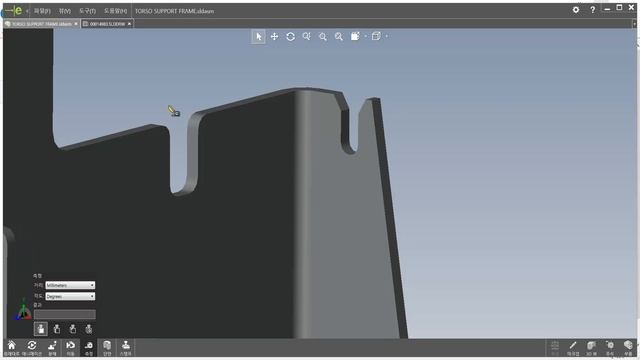The width and height of the screenshot is (640, 360).
Task: Open the view orientation dropdown arrow
Action: click(x=365, y=36)
